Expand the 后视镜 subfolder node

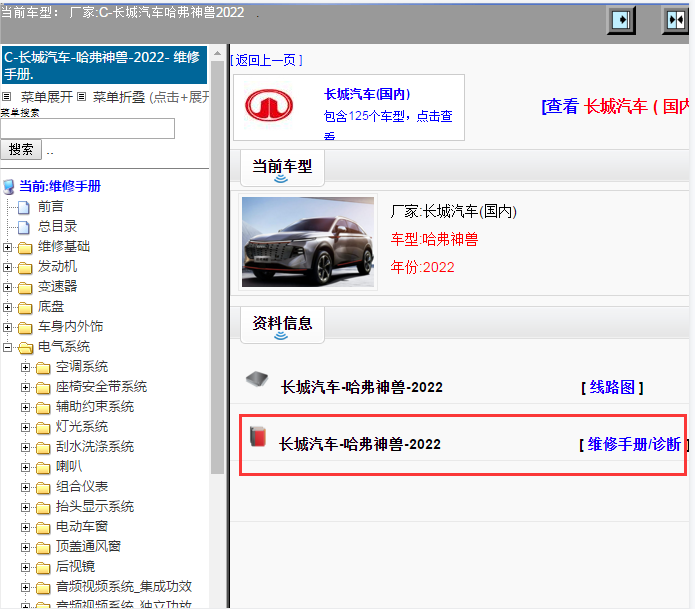coord(25,567)
